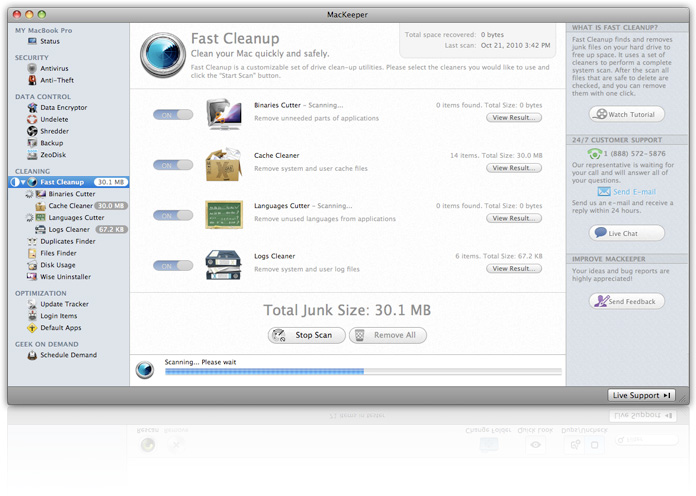Click the scanning progress bar
Image resolution: width=696 pixels, height=496 pixels.
(363, 371)
